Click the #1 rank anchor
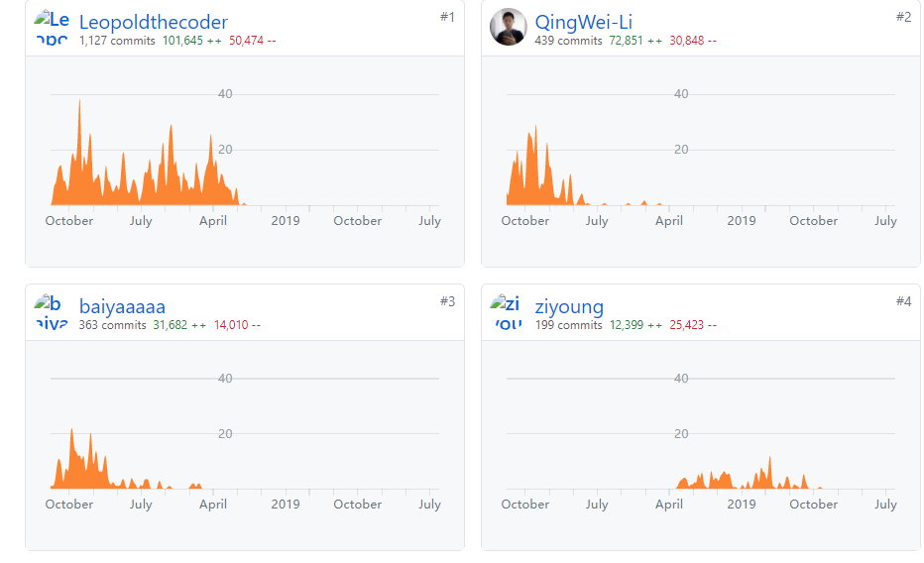This screenshot has height=563, width=924. click(x=446, y=17)
